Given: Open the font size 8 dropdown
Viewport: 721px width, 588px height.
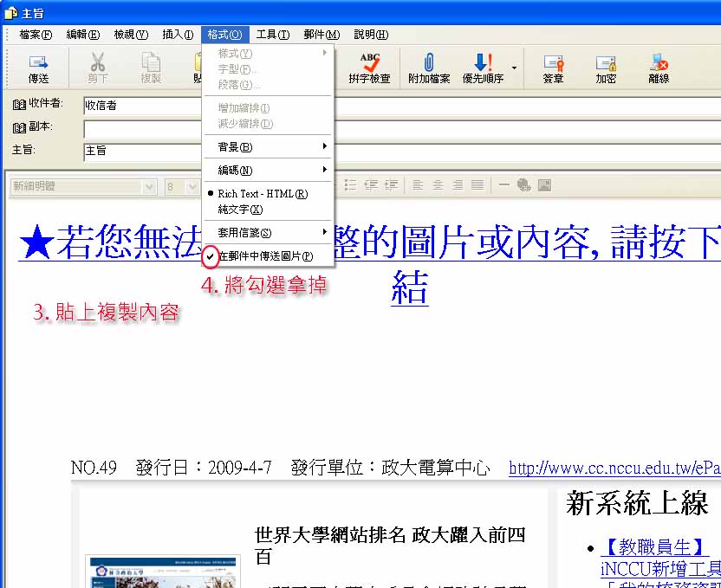Looking at the screenshot, I should pos(192,186).
